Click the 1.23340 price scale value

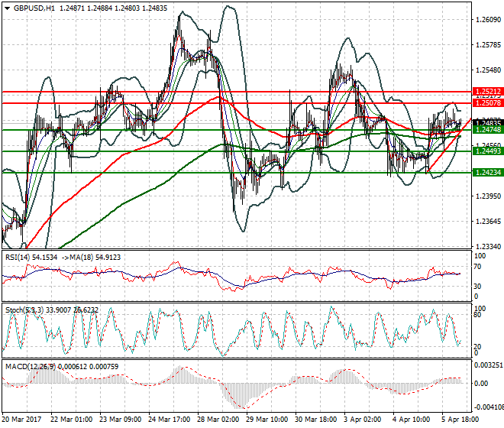[x=488, y=247]
